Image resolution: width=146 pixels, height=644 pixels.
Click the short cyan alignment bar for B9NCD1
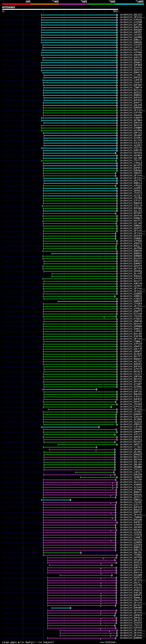(x=56, y=500)
